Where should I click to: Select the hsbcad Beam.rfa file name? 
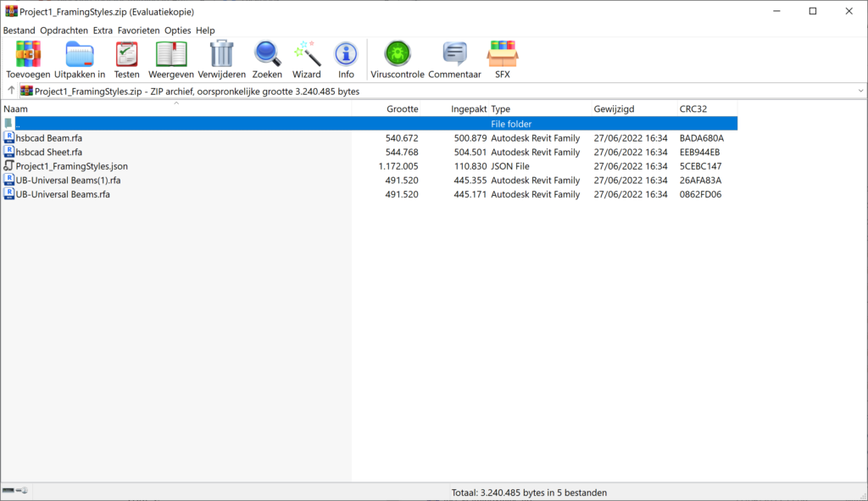click(48, 138)
